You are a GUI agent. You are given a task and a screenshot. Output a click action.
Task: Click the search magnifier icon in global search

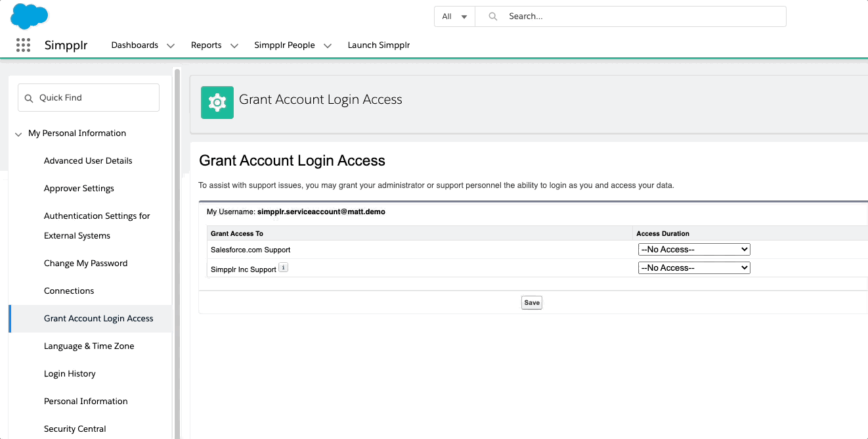pos(493,16)
